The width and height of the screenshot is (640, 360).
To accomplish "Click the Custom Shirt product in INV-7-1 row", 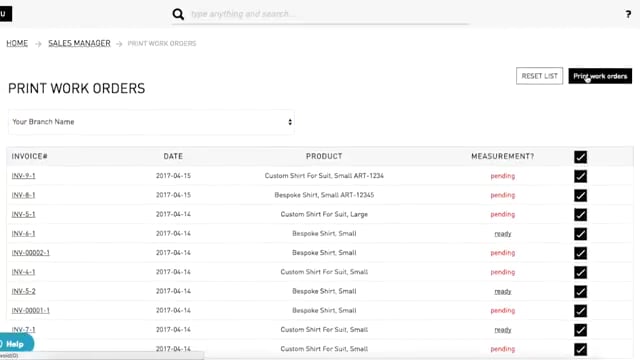I will (x=324, y=329).
